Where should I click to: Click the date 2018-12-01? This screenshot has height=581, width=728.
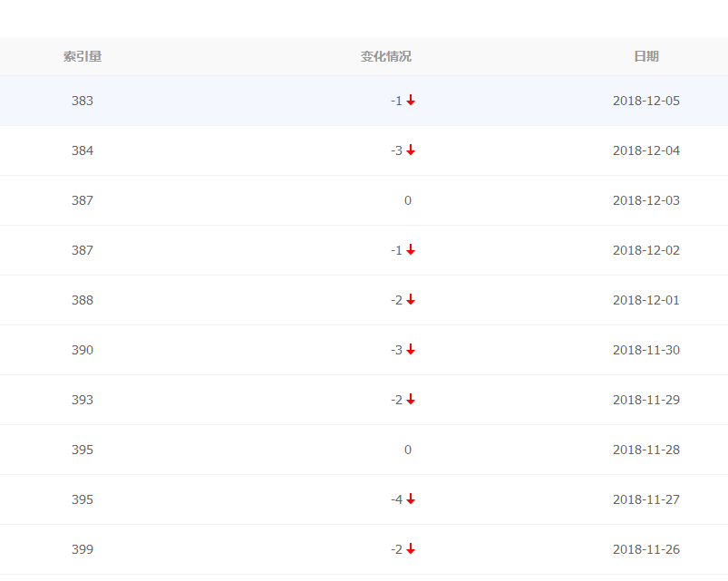[646, 300]
